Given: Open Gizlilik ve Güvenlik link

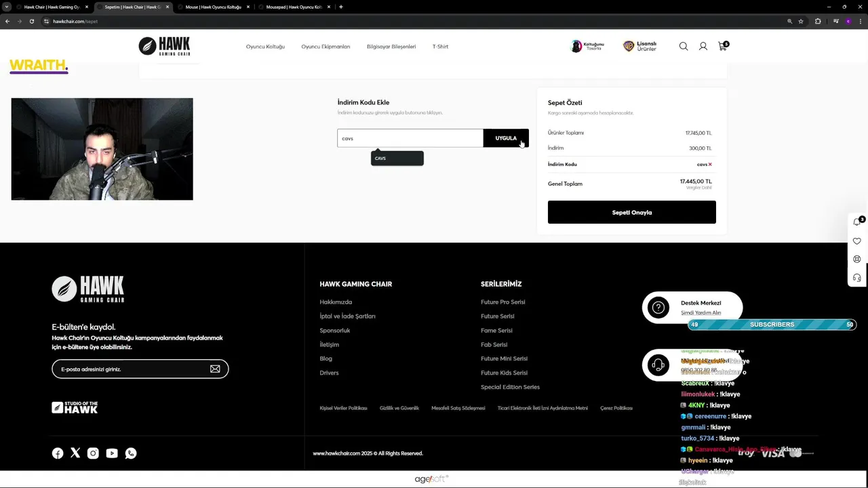Looking at the screenshot, I should (399, 408).
